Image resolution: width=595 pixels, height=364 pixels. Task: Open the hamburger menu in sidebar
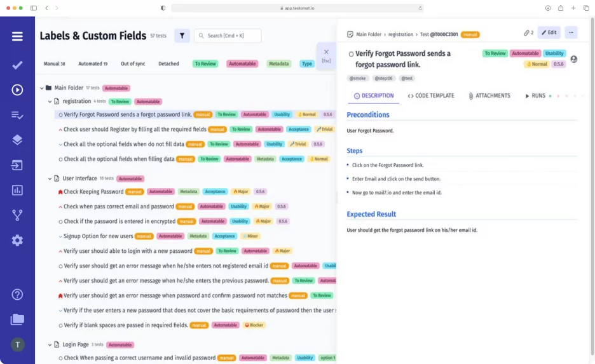(17, 36)
